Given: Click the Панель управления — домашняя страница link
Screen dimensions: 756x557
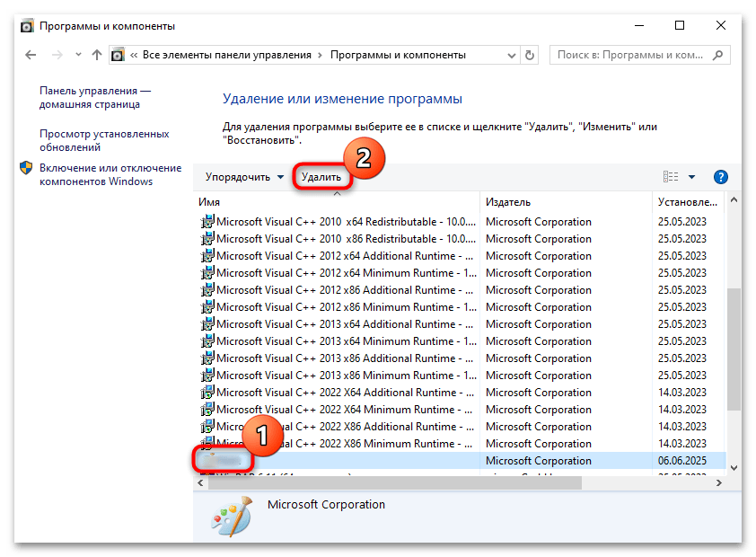Looking at the screenshot, I should (95, 97).
